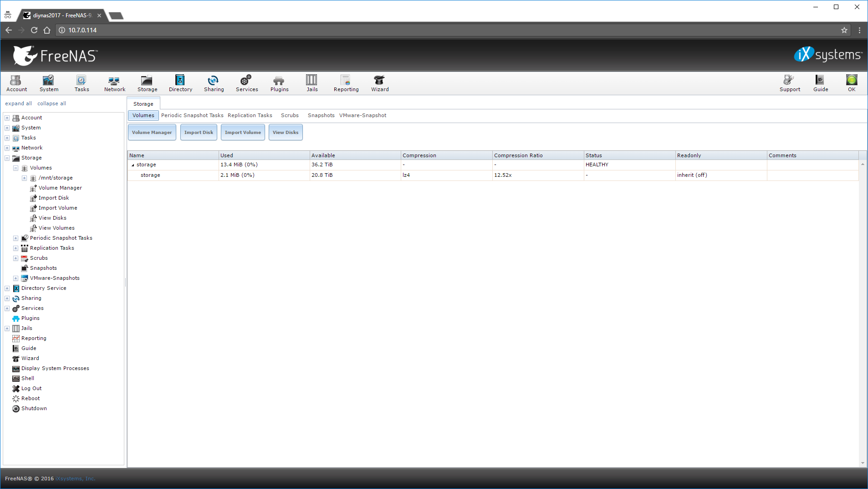Collapse the Storage tree node
The height and width of the screenshot is (489, 868).
pyautogui.click(x=7, y=158)
